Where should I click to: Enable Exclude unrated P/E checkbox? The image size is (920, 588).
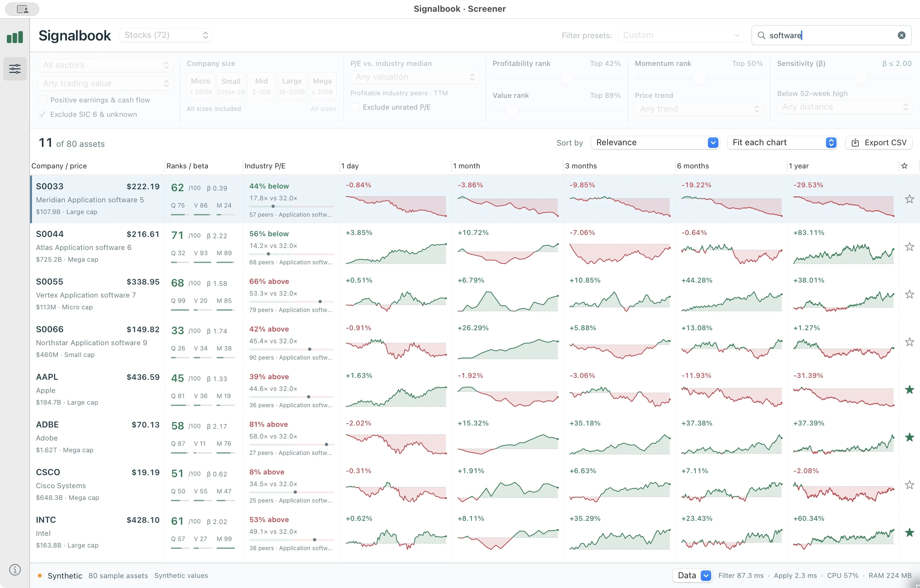(x=355, y=107)
